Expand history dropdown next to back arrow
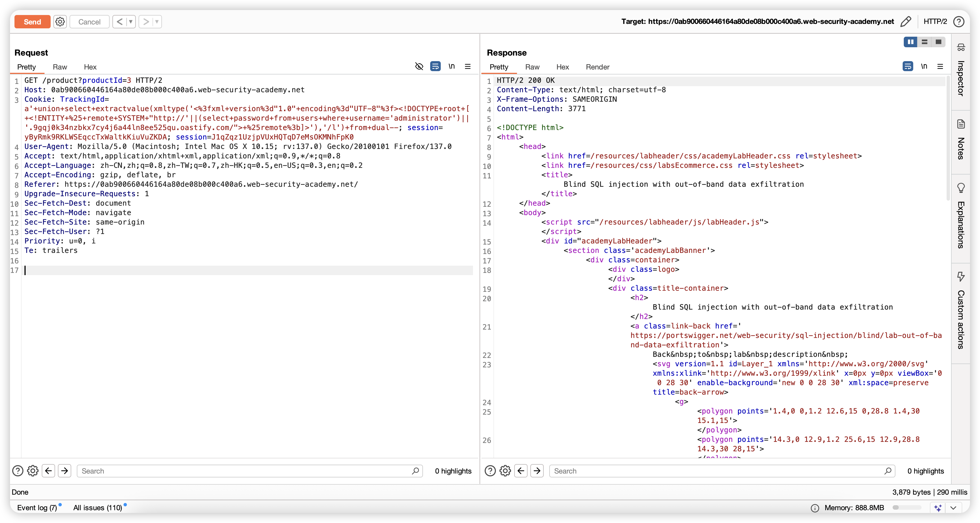The width and height of the screenshot is (980, 523). pyautogui.click(x=131, y=22)
